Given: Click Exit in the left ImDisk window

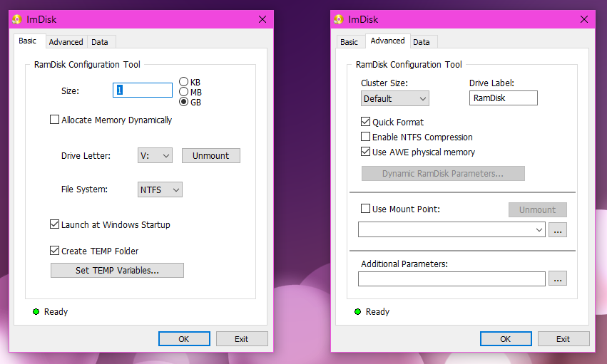Looking at the screenshot, I should click(x=242, y=339).
